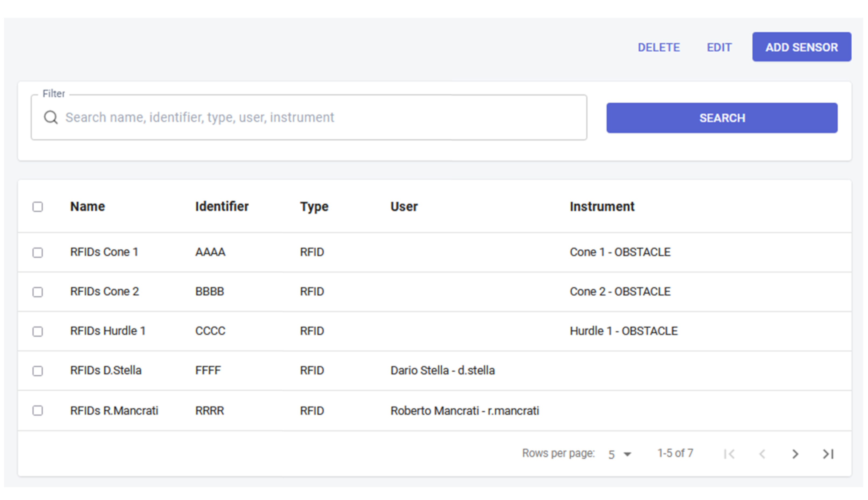Click the magnifier search icon in filter
Screen dimensions: 868x500
pyautogui.click(x=50, y=117)
